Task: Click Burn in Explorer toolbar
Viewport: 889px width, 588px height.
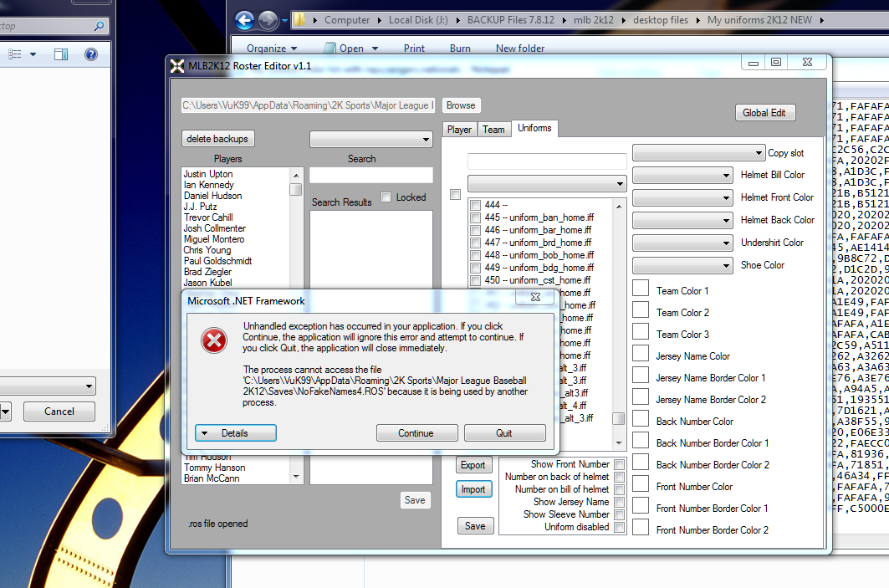Action: click(460, 49)
